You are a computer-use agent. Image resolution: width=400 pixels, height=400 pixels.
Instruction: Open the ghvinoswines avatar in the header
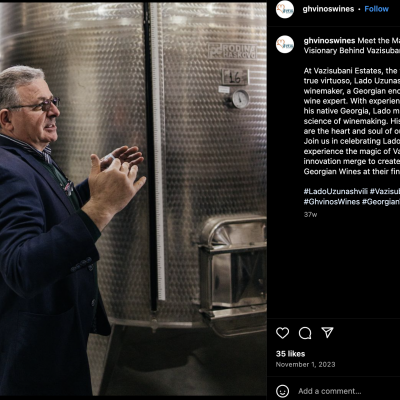(x=285, y=9)
